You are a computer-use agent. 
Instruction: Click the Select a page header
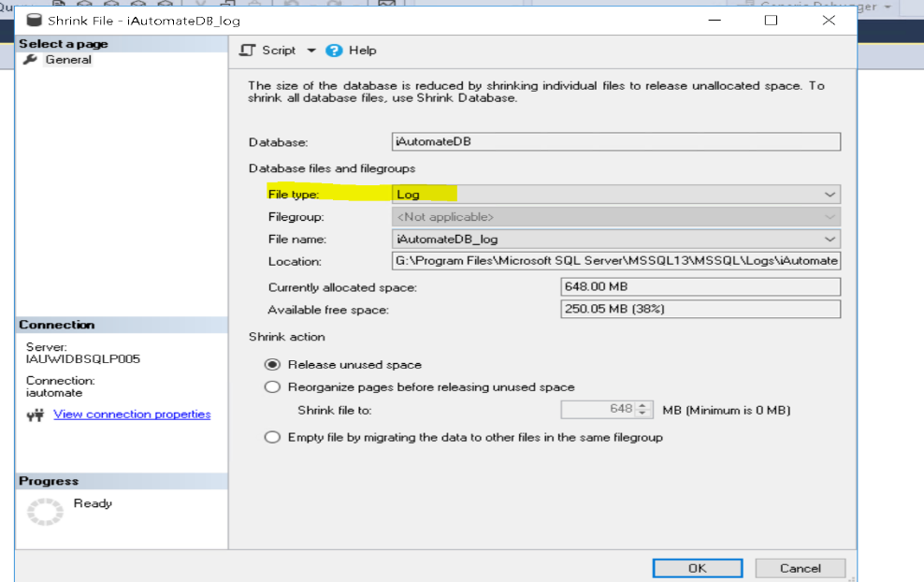(x=122, y=44)
